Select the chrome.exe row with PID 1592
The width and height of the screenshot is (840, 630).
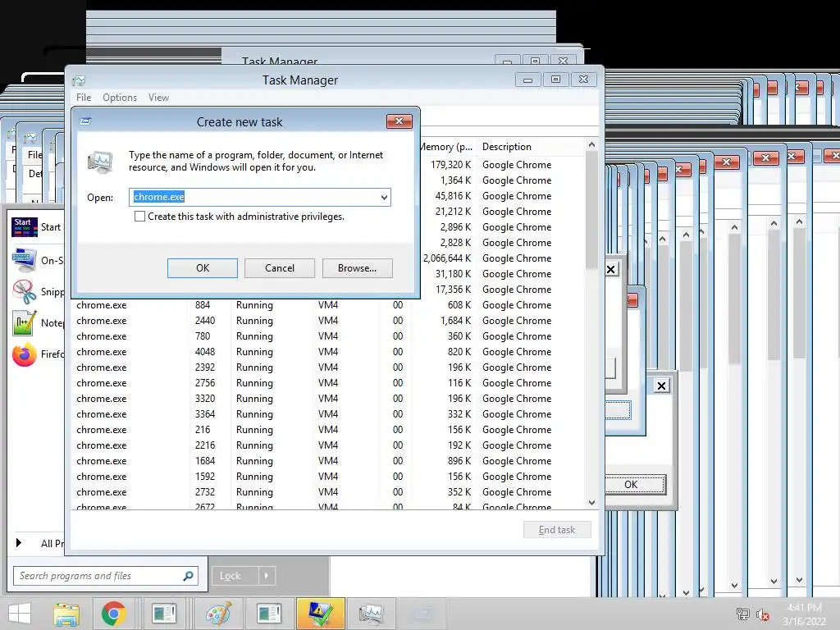pyautogui.click(x=328, y=477)
